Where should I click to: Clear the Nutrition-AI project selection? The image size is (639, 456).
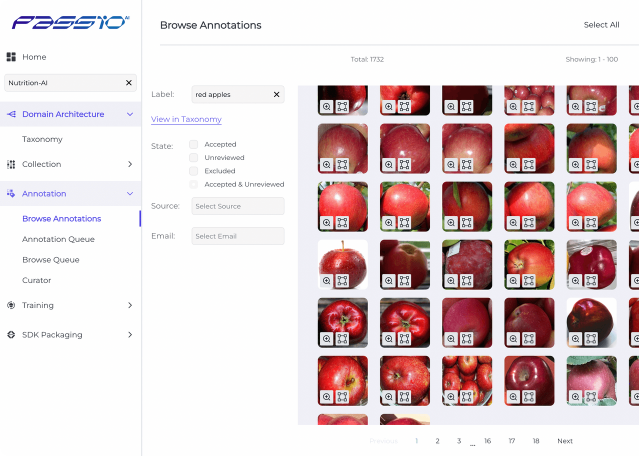129,83
